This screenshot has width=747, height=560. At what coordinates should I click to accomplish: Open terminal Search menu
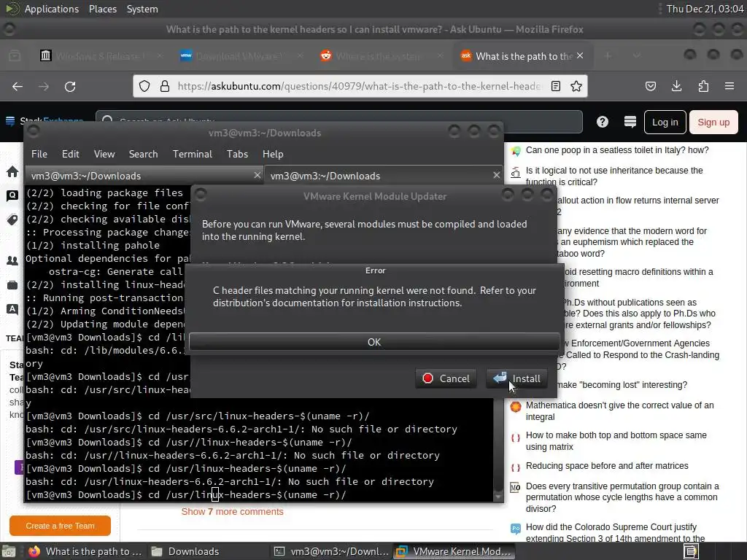(x=143, y=154)
